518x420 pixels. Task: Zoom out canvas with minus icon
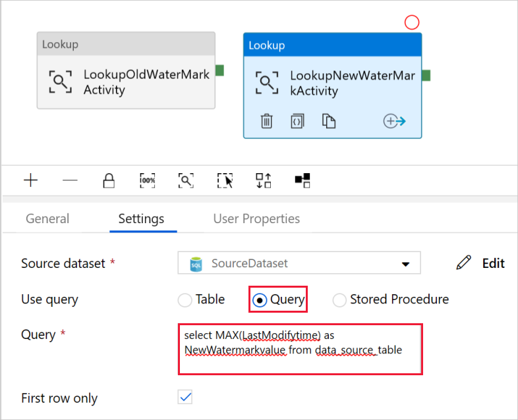click(x=70, y=180)
